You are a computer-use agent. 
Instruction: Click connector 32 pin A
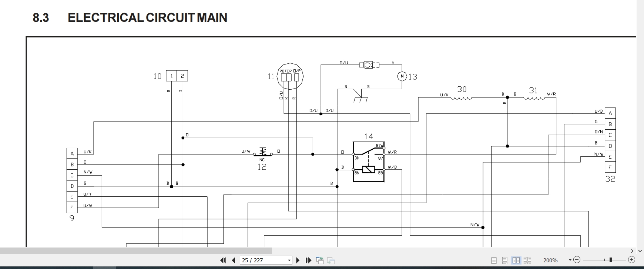tap(610, 113)
